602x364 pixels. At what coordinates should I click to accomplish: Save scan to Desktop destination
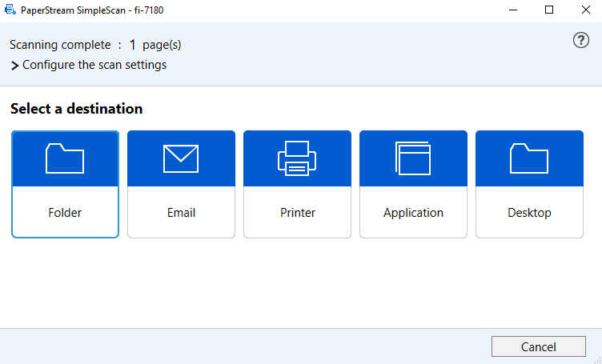coord(529,184)
